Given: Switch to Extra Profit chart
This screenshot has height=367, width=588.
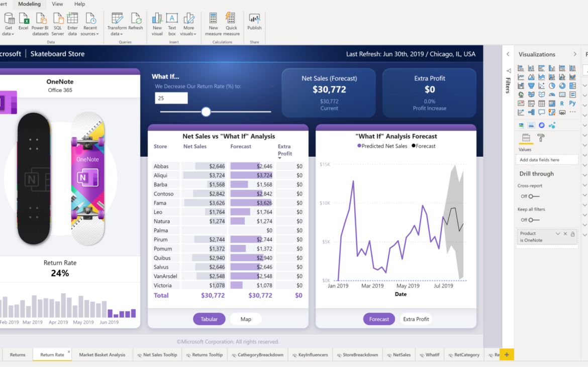Looking at the screenshot, I should [416, 319].
